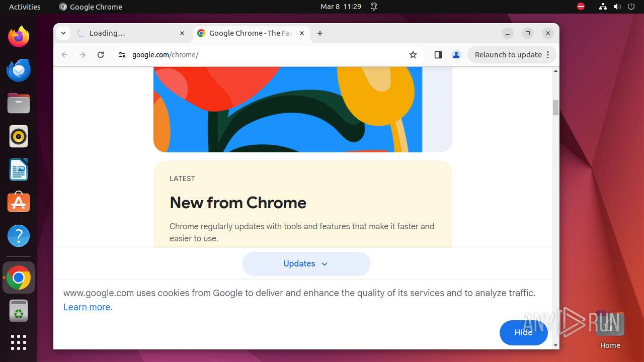Open the clock calendar Mar 8 11:29
Image resolution: width=644 pixels, height=362 pixels.
click(x=341, y=7)
